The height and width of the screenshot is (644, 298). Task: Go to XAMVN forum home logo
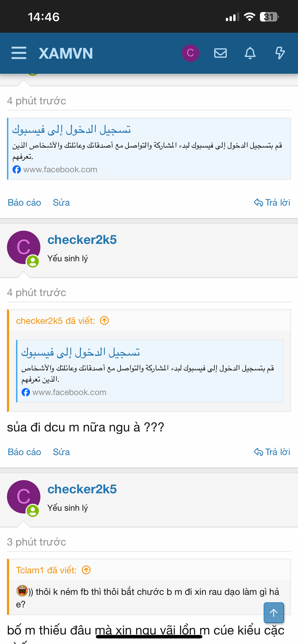[x=65, y=53]
